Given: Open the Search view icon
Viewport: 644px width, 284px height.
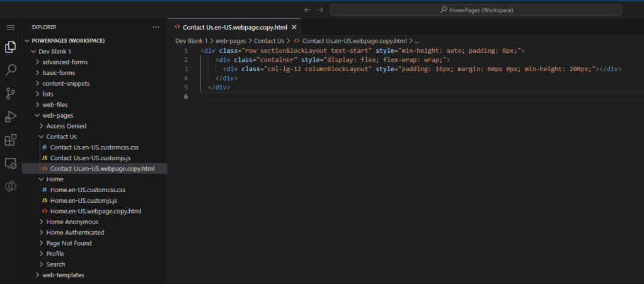Looking at the screenshot, I should coord(10,71).
